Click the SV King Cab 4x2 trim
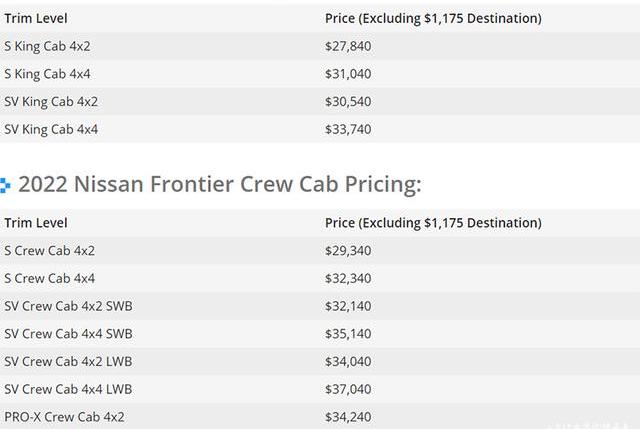This screenshot has width=640, height=429. click(x=51, y=102)
